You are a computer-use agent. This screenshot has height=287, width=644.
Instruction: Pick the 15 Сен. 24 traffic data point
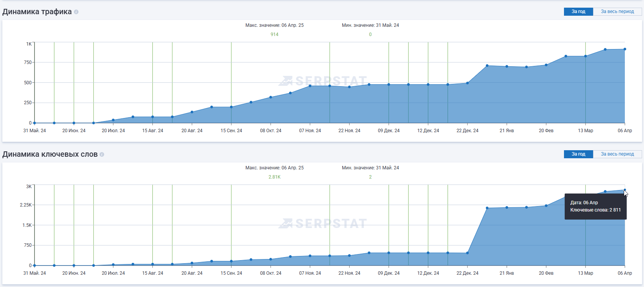231,107
